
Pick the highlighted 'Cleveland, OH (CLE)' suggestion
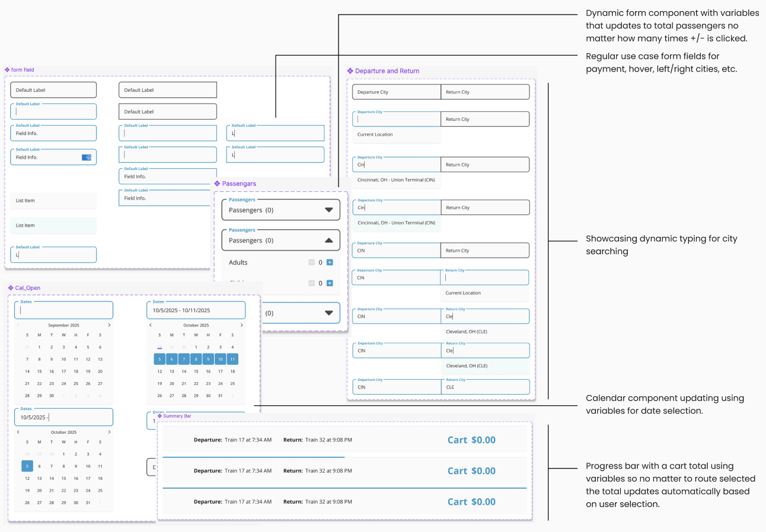click(484, 366)
